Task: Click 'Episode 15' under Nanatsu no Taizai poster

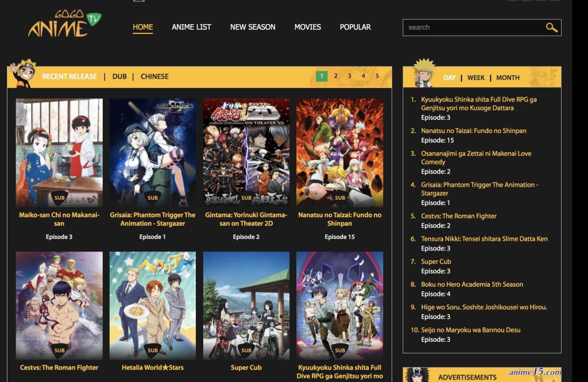Action: coord(340,237)
